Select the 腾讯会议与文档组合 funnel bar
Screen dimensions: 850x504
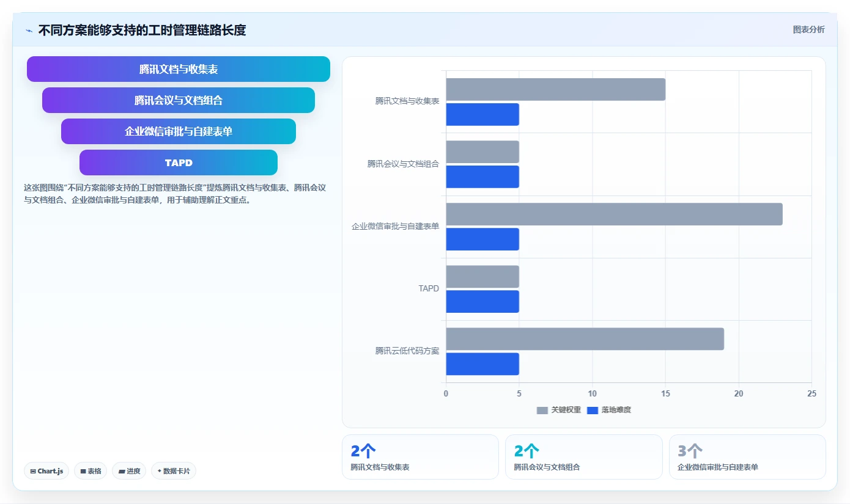[179, 100]
